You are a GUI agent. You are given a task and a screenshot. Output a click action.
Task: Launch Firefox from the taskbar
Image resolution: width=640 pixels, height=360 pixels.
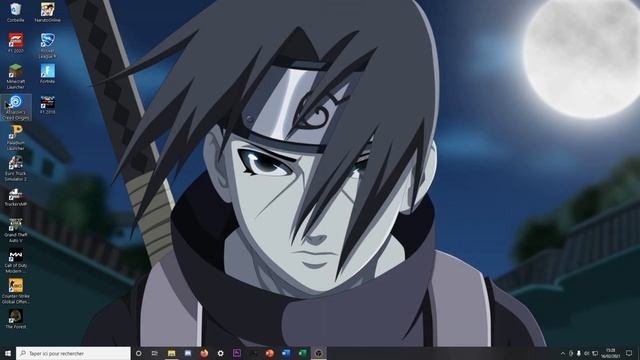tap(204, 353)
